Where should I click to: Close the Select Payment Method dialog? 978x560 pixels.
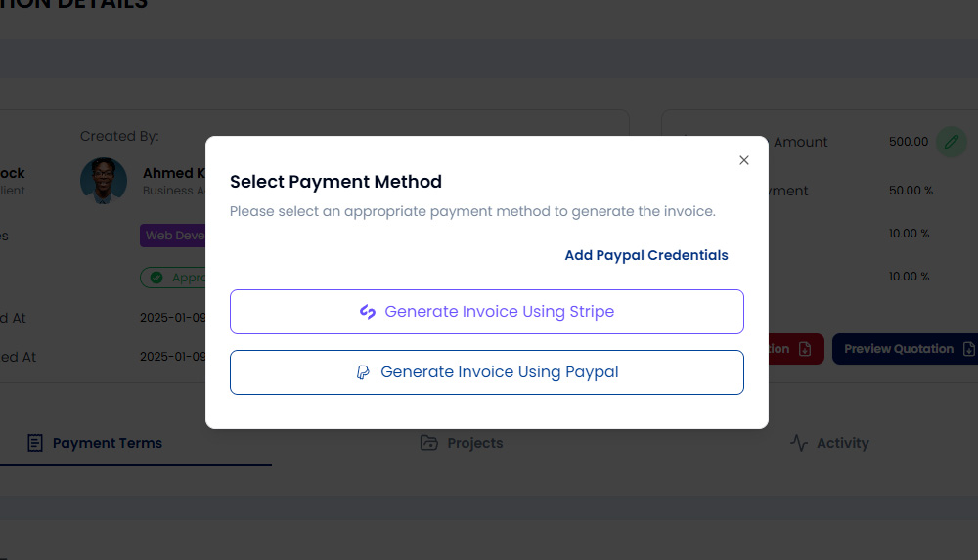[x=743, y=160]
